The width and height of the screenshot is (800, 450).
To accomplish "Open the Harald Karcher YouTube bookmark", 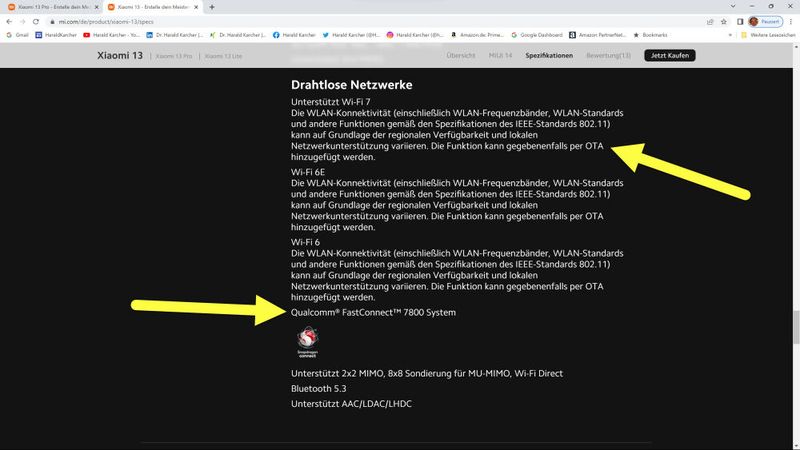I will [x=111, y=35].
